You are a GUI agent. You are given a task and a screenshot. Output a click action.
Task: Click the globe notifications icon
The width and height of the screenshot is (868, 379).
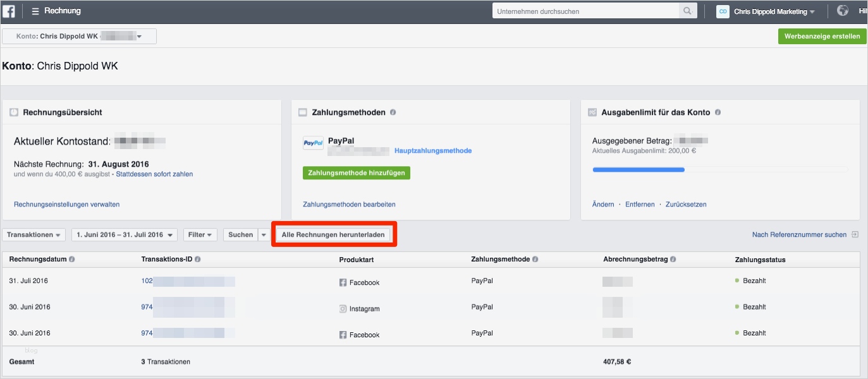tap(842, 11)
